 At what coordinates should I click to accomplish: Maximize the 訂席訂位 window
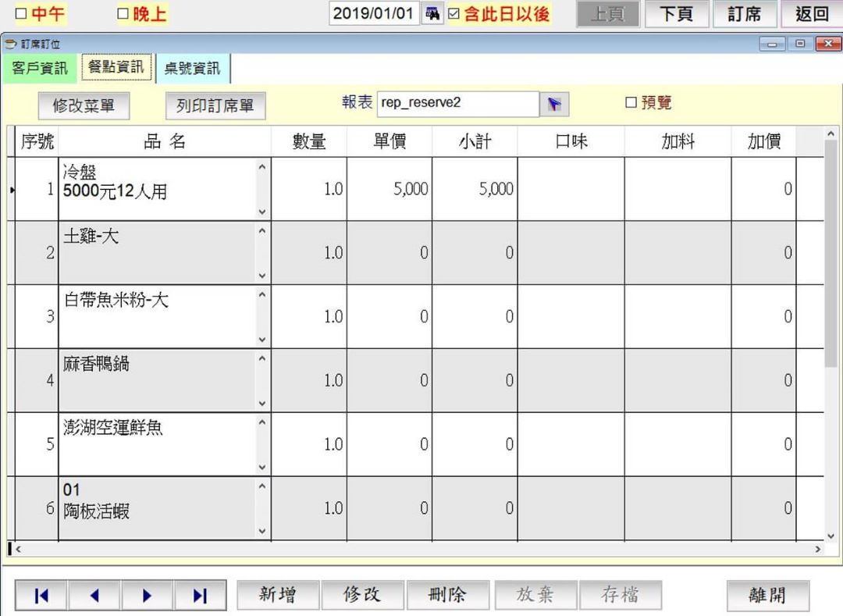click(x=800, y=44)
